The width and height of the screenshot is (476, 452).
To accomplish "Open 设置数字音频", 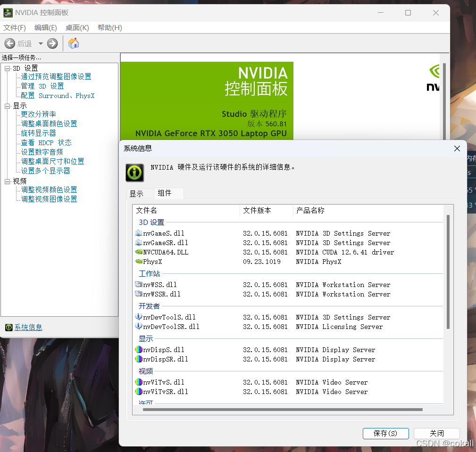I will [x=42, y=152].
